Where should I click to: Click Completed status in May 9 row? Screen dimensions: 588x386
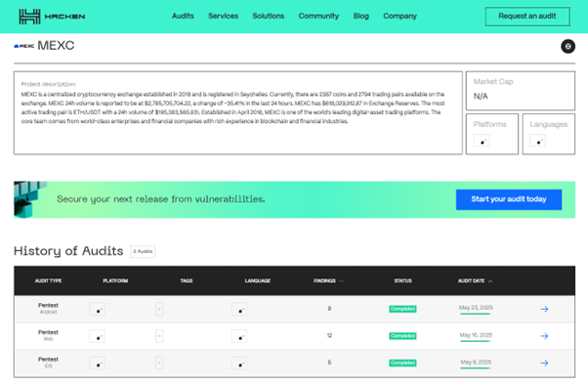402,364
